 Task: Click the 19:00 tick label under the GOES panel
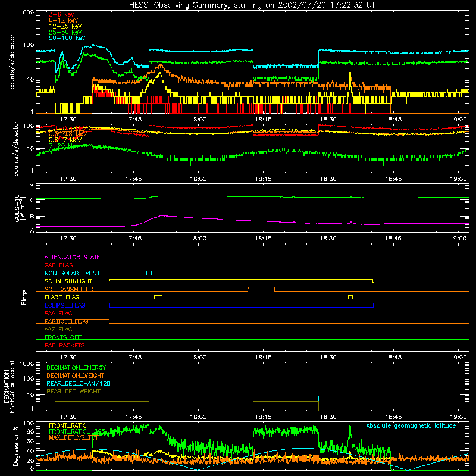pyautogui.click(x=458, y=239)
